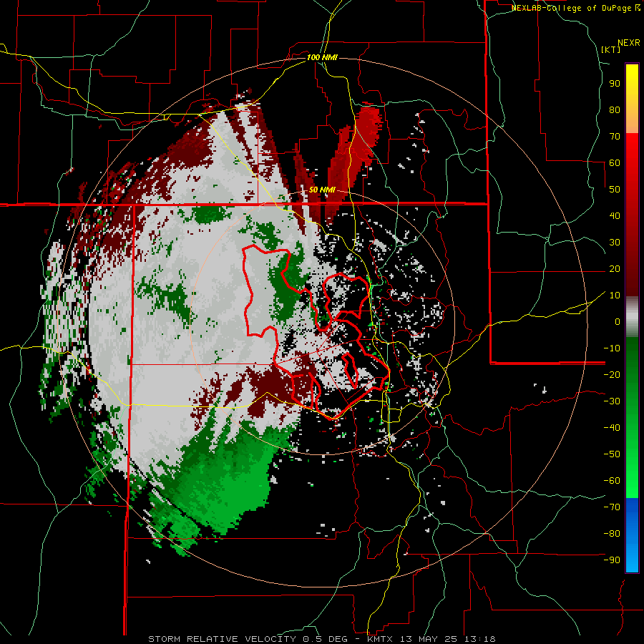Click the [KT] units label

[610, 49]
